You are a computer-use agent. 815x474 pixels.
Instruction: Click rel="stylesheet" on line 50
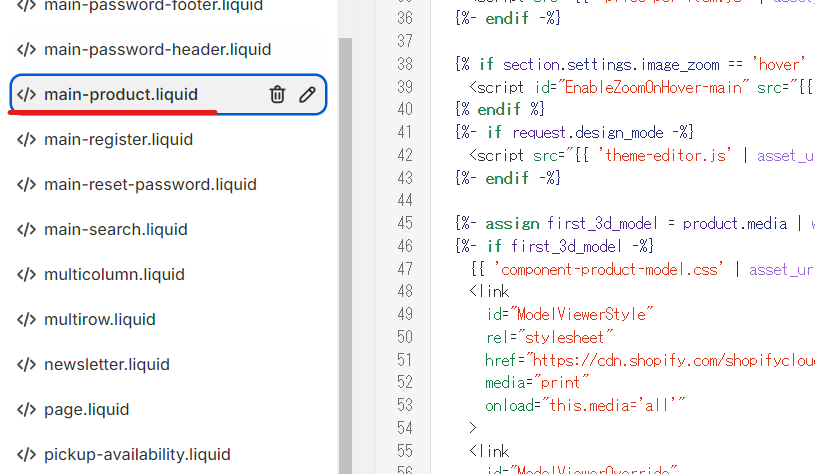tap(549, 337)
